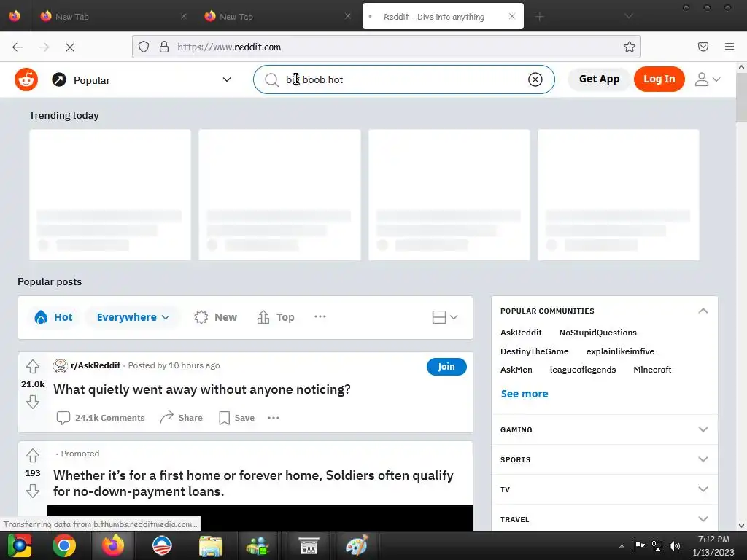
Task: Expand the TV communities section
Action: [x=703, y=489]
